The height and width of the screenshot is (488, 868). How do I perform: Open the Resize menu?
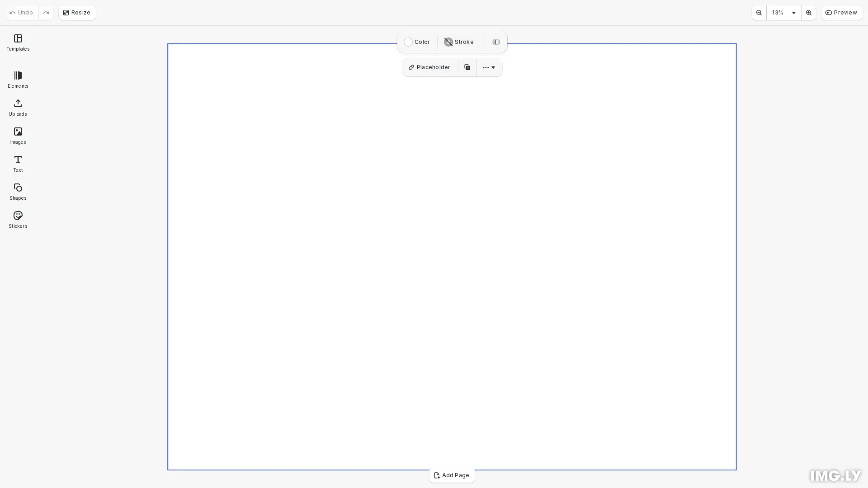[77, 13]
